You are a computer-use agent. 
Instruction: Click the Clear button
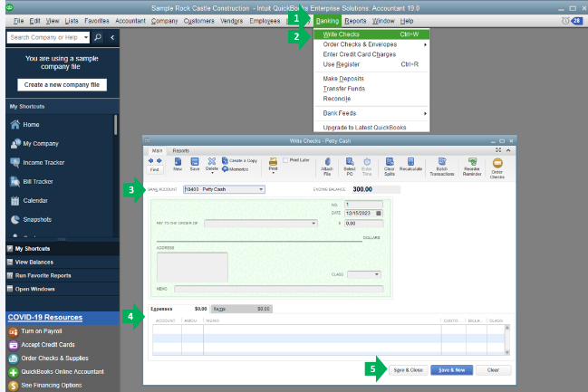(493, 370)
